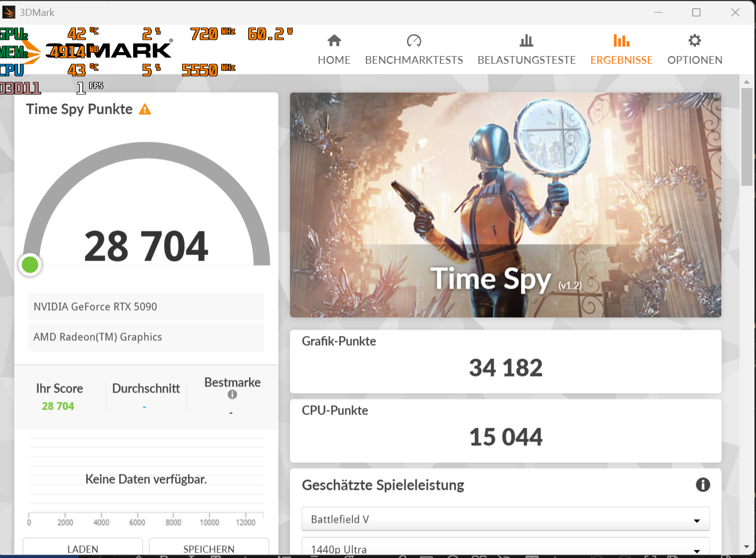
Task: Click the scroll-up arrow on the right scrollbar
Action: pyautogui.click(x=747, y=81)
